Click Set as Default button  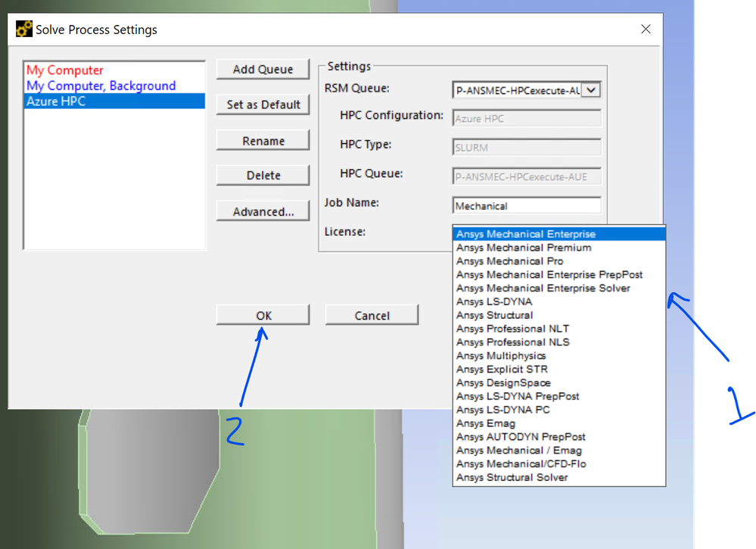263,104
